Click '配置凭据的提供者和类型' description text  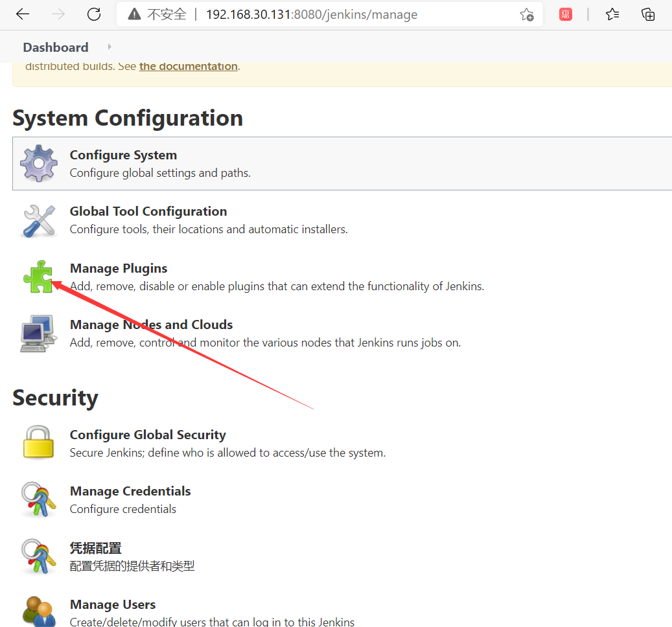(x=132, y=566)
